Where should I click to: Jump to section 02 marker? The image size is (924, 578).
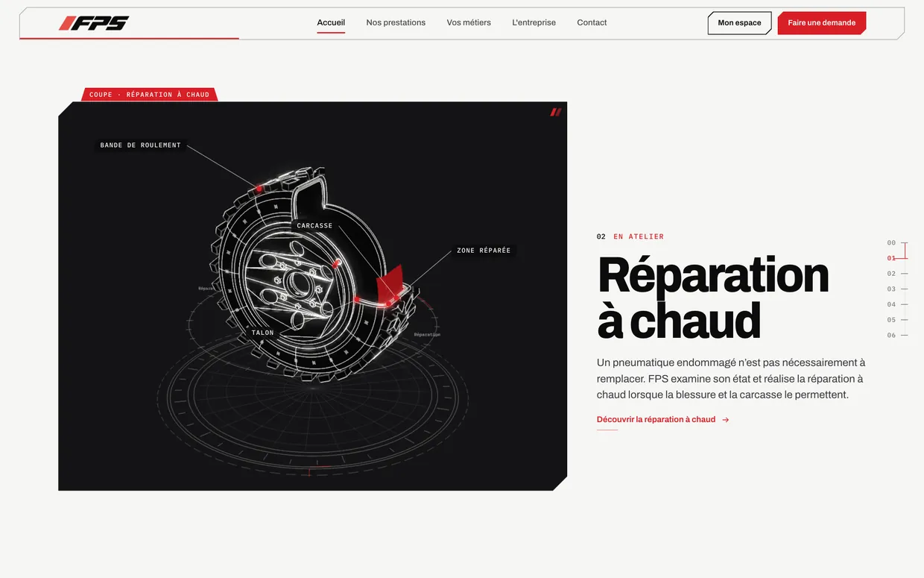(897, 274)
